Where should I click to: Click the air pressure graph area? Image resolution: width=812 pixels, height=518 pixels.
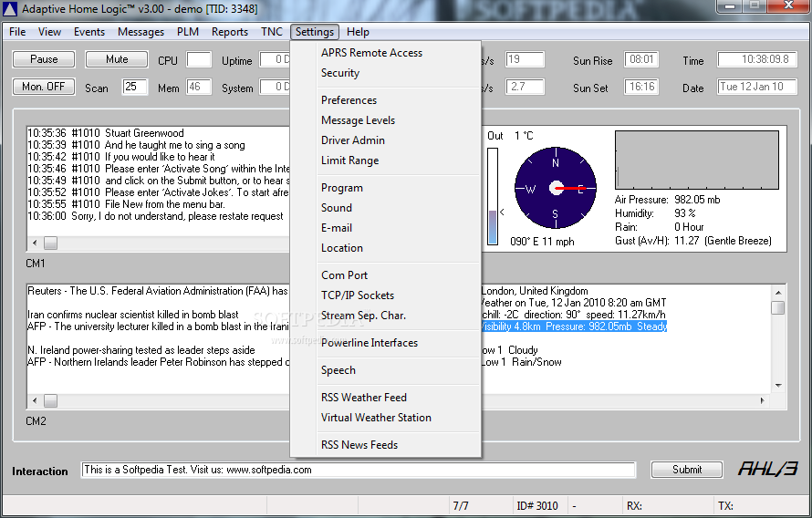point(697,160)
